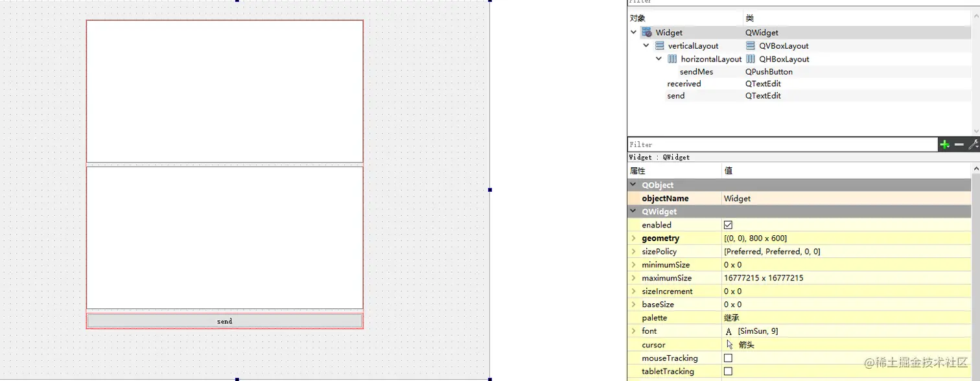Enable the tabletTracking checkbox
This screenshot has width=980, height=381.
coord(728,371)
